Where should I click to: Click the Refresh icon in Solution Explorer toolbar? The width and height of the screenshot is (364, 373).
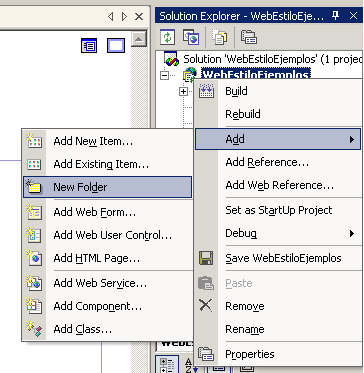coord(167,37)
